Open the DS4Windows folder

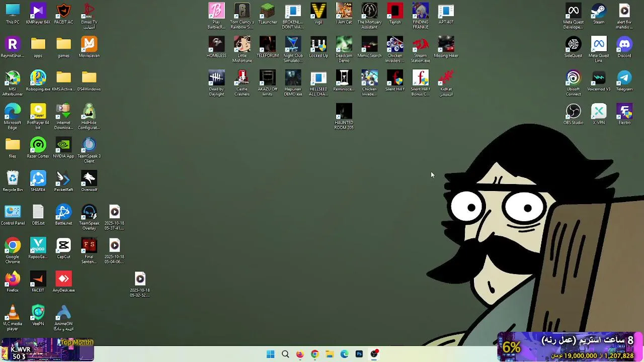[89, 81]
